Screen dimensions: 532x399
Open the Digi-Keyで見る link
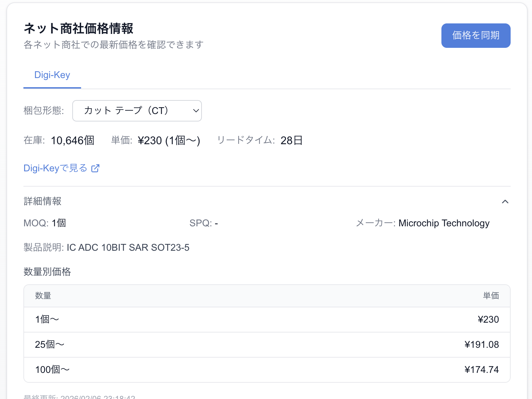click(55, 168)
